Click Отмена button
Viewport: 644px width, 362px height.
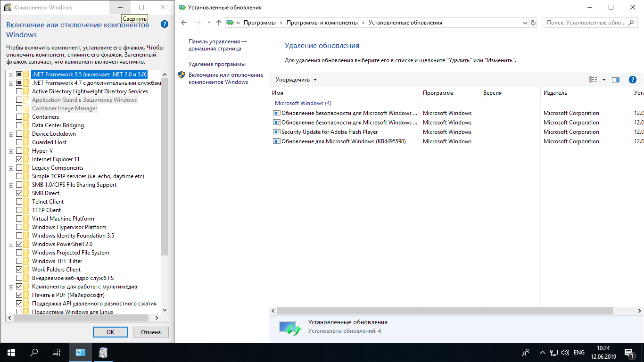151,332
